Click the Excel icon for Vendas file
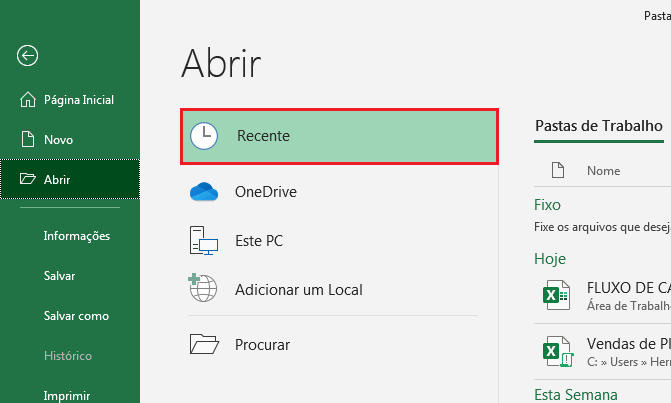671x403 pixels. (x=552, y=349)
